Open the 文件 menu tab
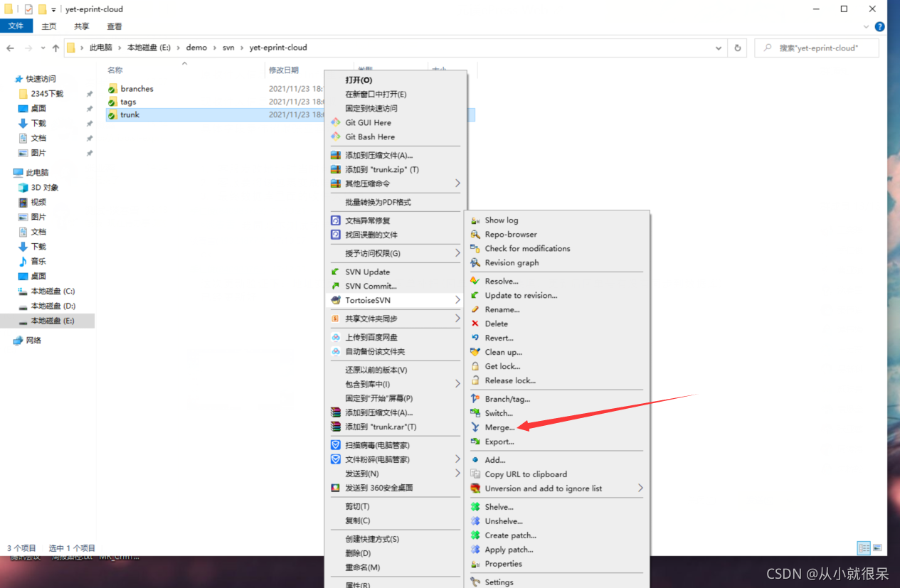Viewport: 900px width, 588px height. click(16, 26)
